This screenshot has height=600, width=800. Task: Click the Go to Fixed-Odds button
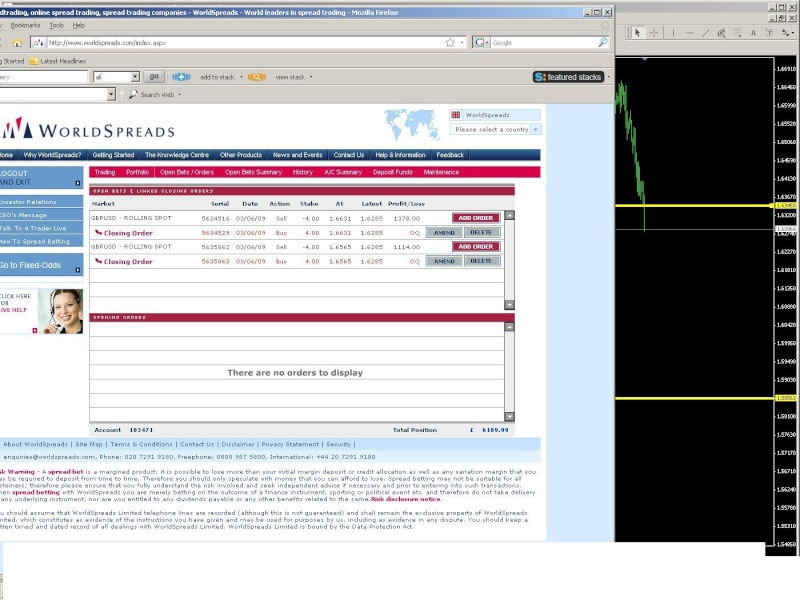41,265
